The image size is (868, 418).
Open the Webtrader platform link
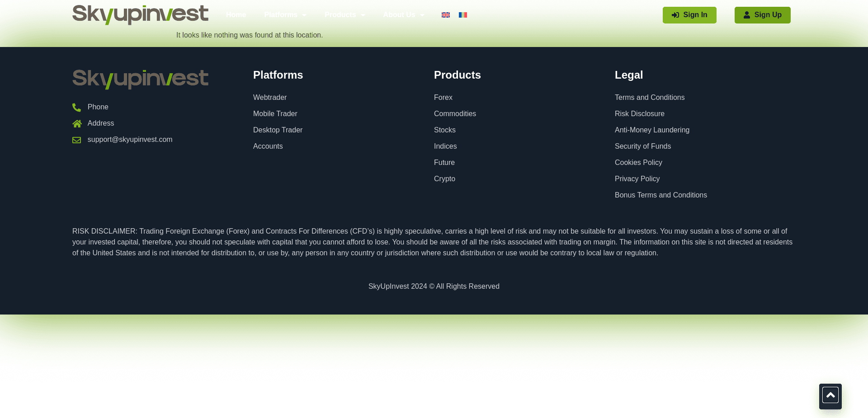270,98
